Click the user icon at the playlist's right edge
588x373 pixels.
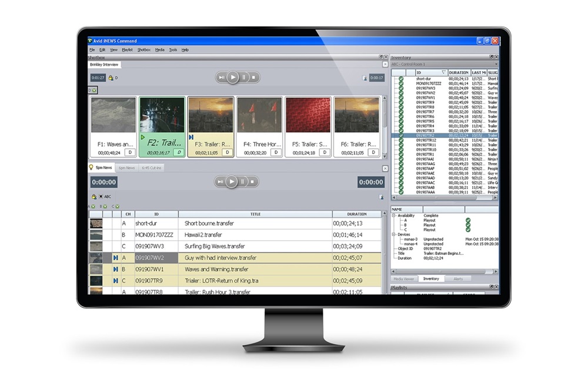pos(382,197)
